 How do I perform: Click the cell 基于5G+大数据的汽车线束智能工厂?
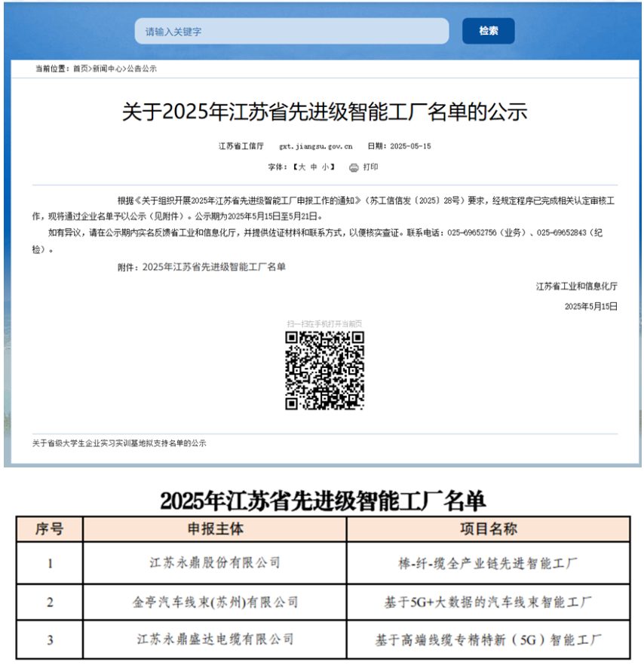(488, 602)
